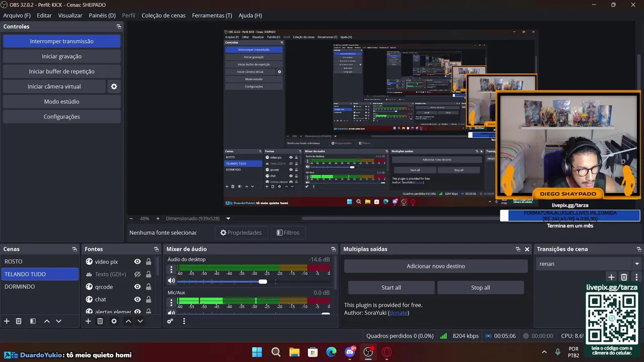This screenshot has width=644, height=362.
Task: Open Visualizar menu
Action: click(70, 16)
